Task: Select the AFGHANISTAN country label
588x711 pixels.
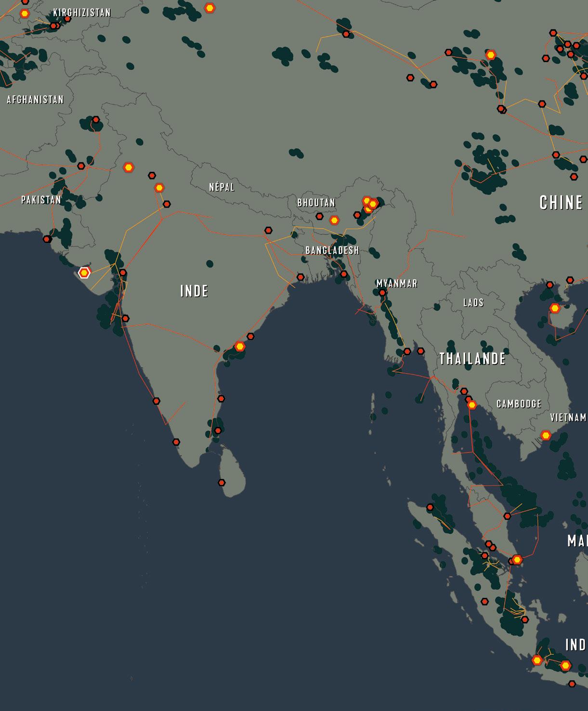Action: point(35,100)
